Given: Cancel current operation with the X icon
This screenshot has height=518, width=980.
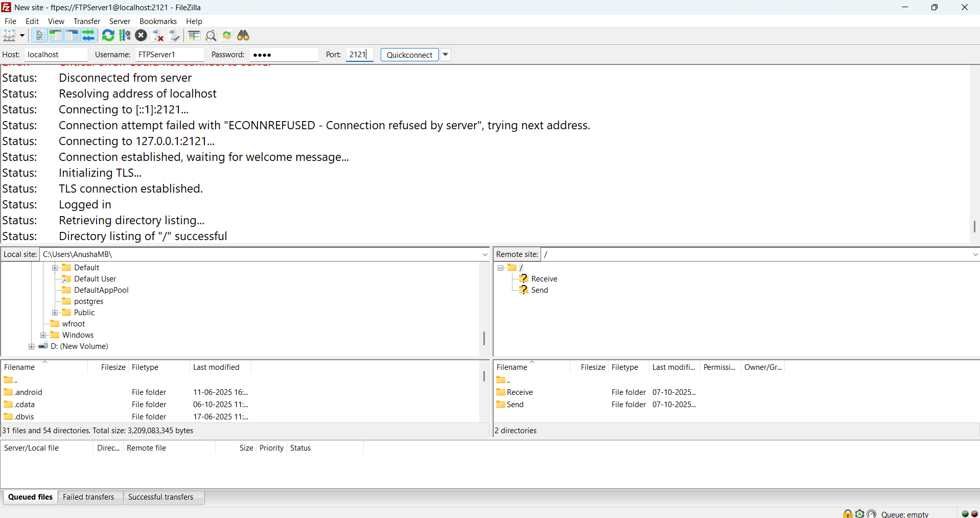Looking at the screenshot, I should point(142,35).
